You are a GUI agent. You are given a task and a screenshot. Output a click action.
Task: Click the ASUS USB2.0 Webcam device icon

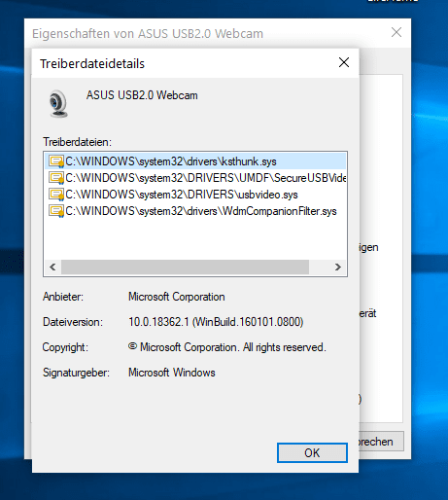tap(58, 104)
